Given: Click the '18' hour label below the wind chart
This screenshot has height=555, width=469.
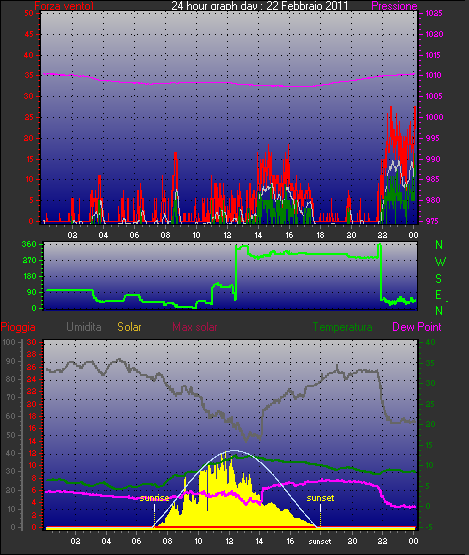Looking at the screenshot, I should coord(320,235).
